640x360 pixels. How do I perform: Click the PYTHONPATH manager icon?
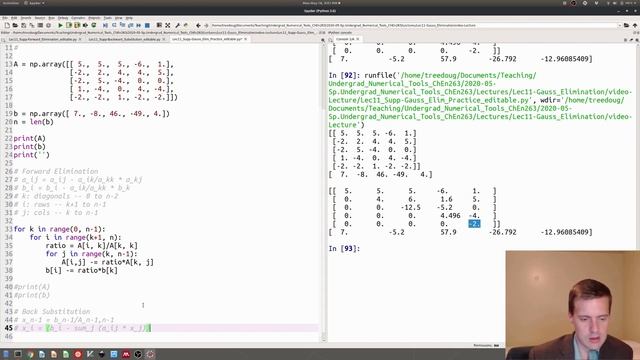(x=186, y=25)
